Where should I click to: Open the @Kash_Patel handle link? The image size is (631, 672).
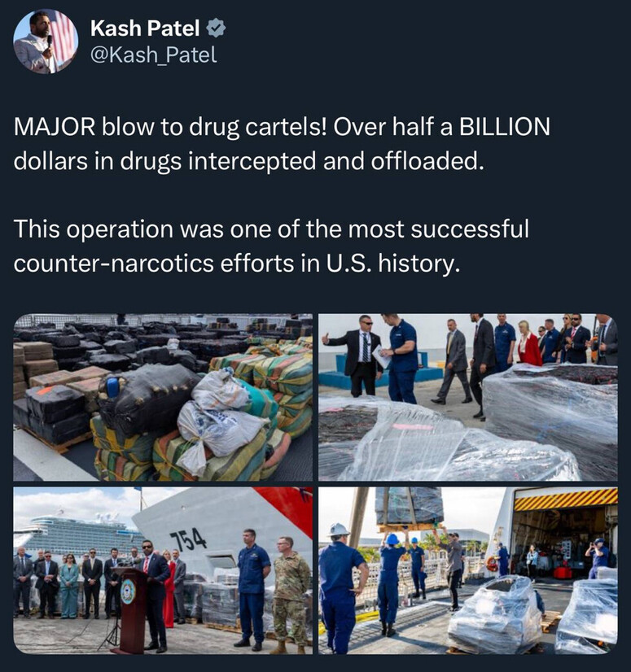[154, 55]
